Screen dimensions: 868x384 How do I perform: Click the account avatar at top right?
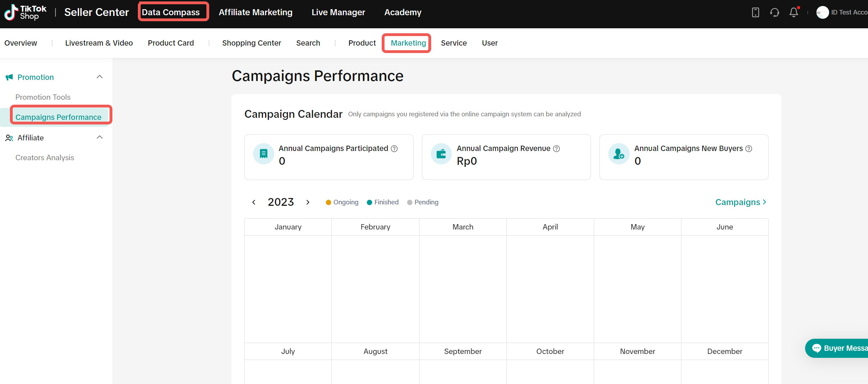pos(822,12)
